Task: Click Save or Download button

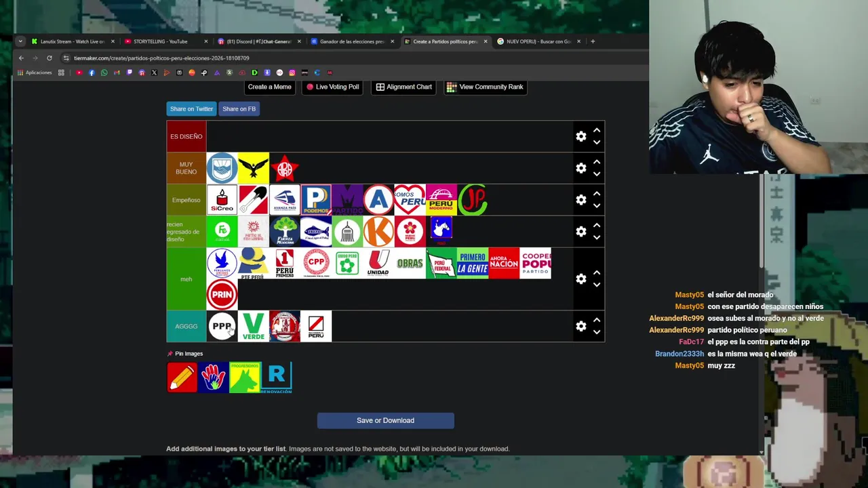Action: click(385, 420)
